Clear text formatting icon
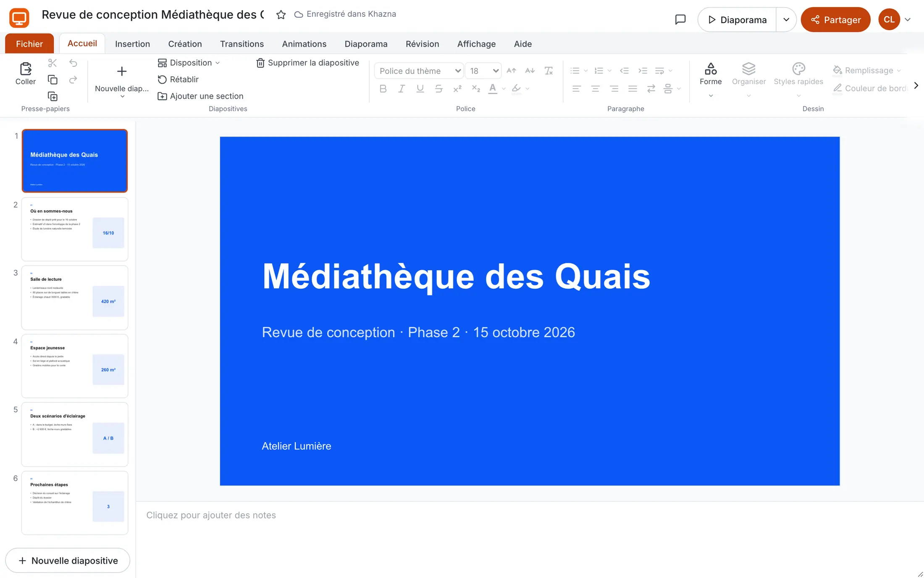The width and height of the screenshot is (924, 578). pyautogui.click(x=549, y=71)
